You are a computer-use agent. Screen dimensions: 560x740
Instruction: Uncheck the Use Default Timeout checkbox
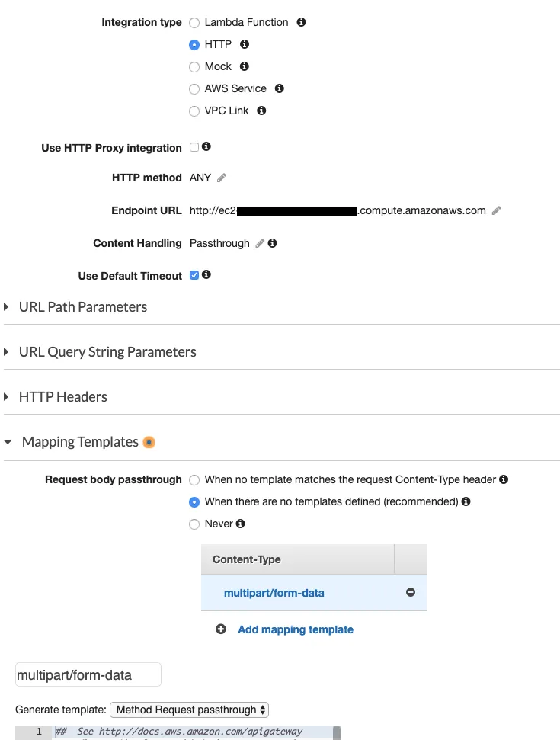pos(194,275)
